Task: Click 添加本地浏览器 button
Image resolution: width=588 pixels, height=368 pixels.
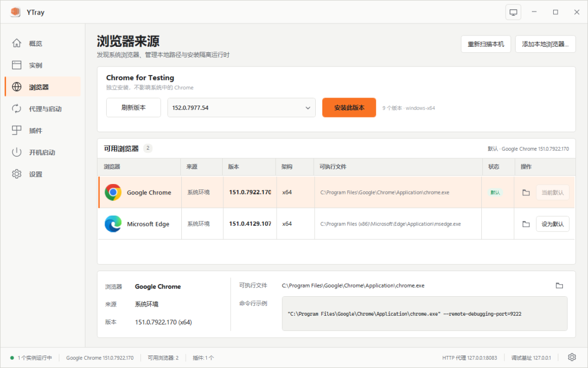Action: (545, 44)
